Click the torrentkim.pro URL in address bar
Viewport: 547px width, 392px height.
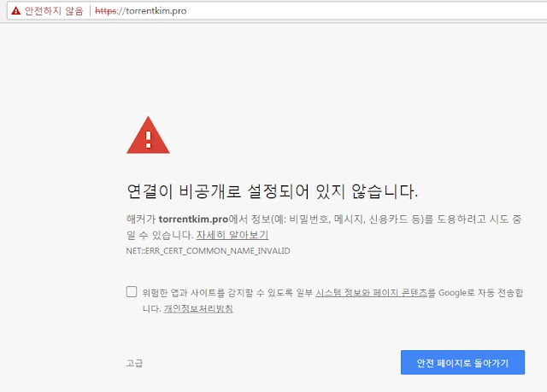point(141,11)
